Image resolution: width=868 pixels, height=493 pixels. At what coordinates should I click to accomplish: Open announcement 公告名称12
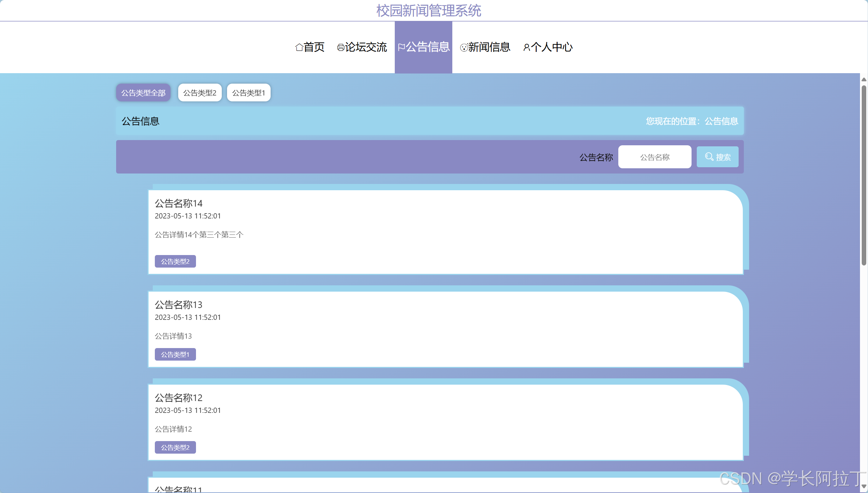[179, 398]
